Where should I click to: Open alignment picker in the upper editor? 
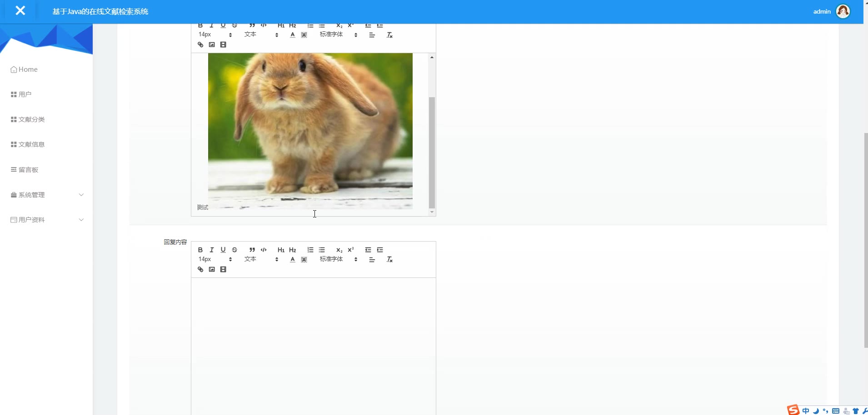[372, 35]
